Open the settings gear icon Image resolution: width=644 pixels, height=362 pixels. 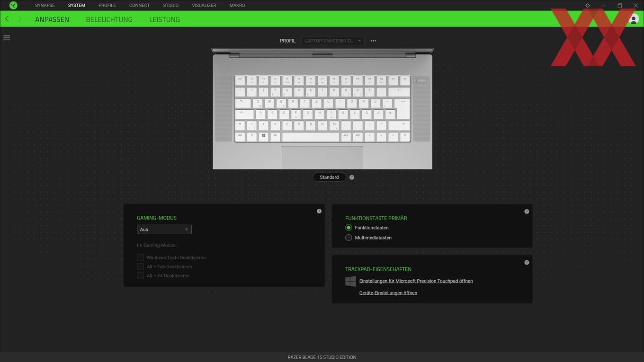pyautogui.click(x=588, y=6)
